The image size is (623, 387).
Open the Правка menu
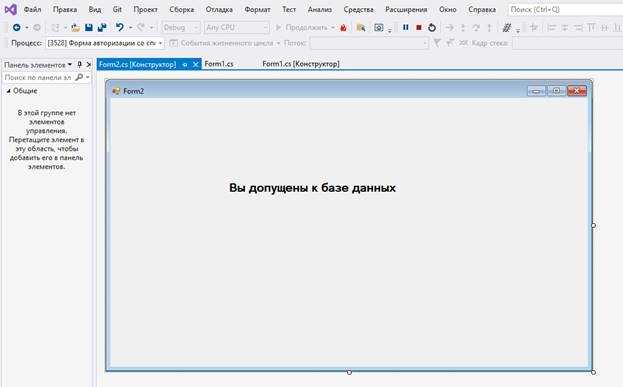(65, 9)
